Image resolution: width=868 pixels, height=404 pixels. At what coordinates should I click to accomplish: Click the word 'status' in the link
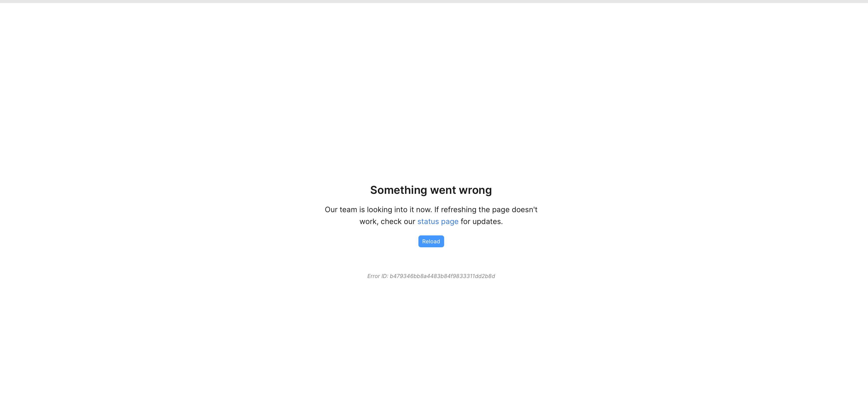[428, 222]
